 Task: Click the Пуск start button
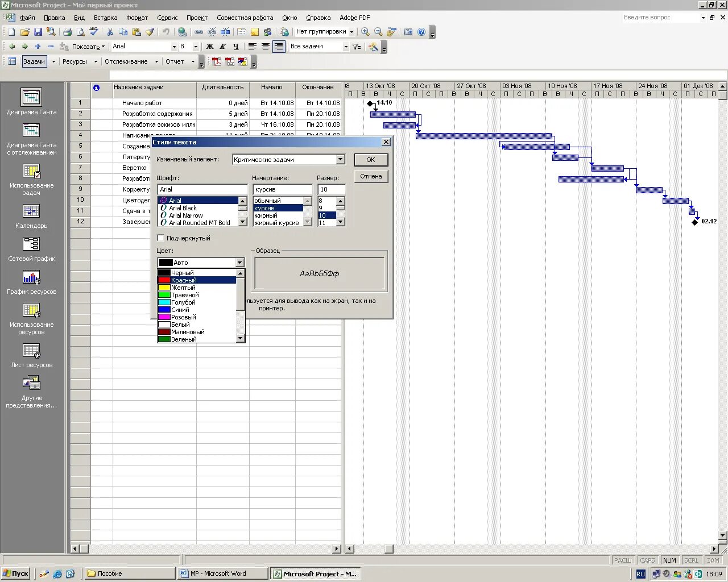(x=16, y=573)
